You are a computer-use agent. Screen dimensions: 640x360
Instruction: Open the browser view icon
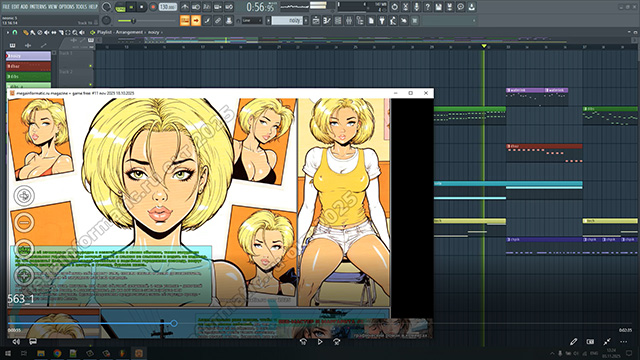tap(360, 20)
